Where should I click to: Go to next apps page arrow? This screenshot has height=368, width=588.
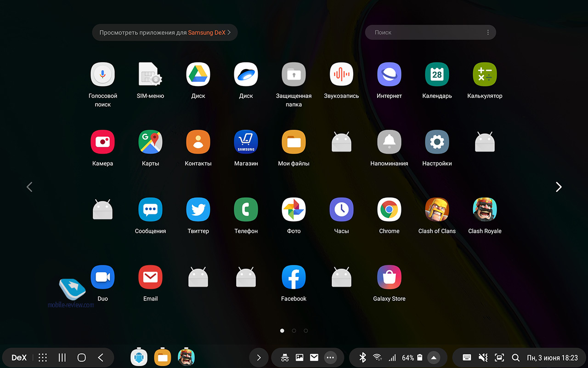tap(559, 187)
